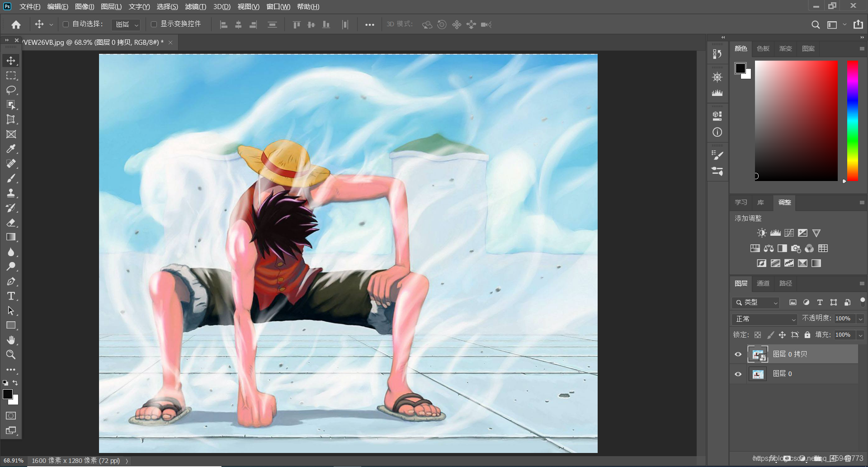Open the Layers panel menu
This screenshot has height=467, width=868.
[862, 284]
